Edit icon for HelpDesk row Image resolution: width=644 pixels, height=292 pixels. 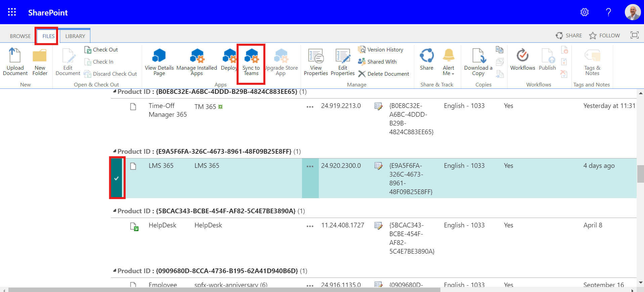point(379,226)
